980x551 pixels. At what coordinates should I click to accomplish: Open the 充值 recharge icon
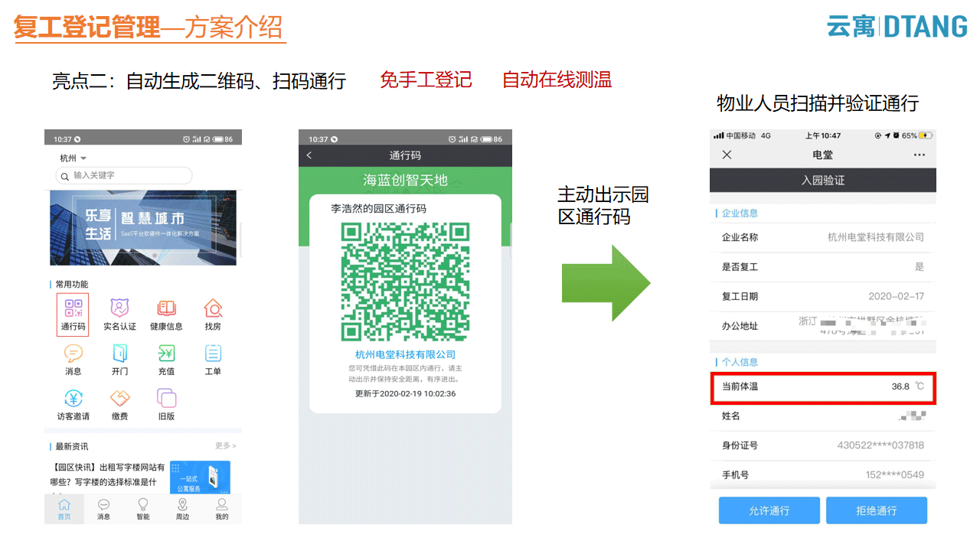(x=166, y=359)
